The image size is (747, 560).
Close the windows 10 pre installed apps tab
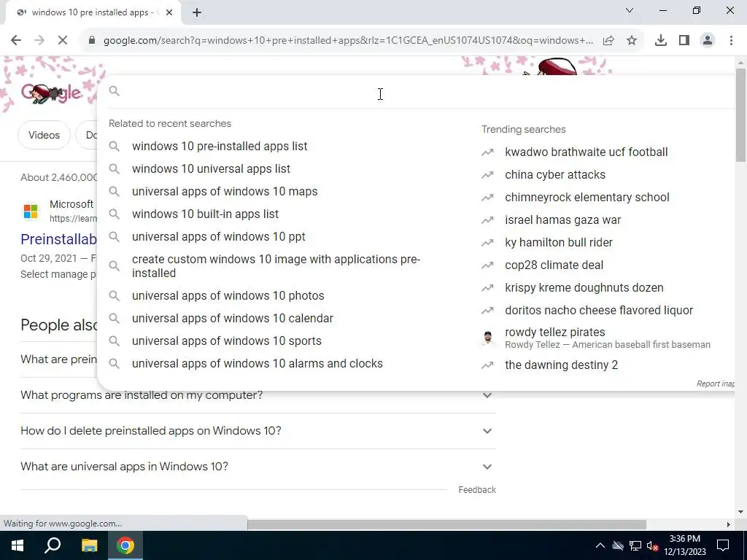[169, 13]
